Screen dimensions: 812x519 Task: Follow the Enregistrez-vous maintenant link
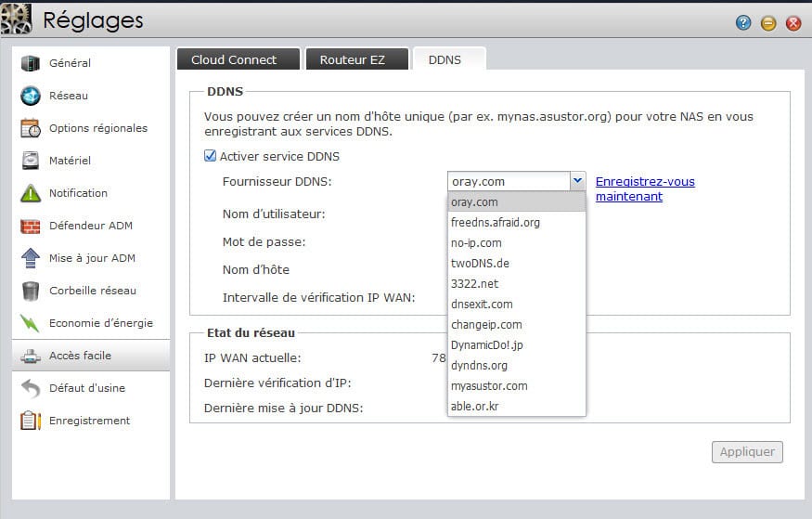coord(645,189)
